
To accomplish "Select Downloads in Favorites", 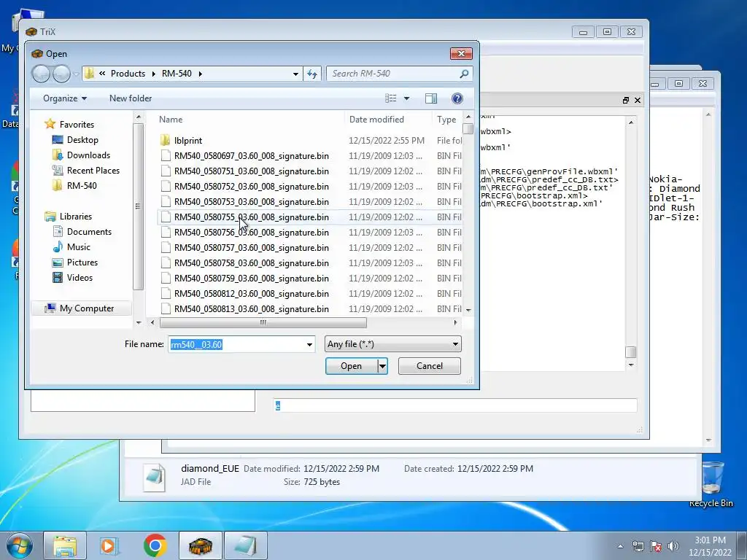I will pos(88,155).
